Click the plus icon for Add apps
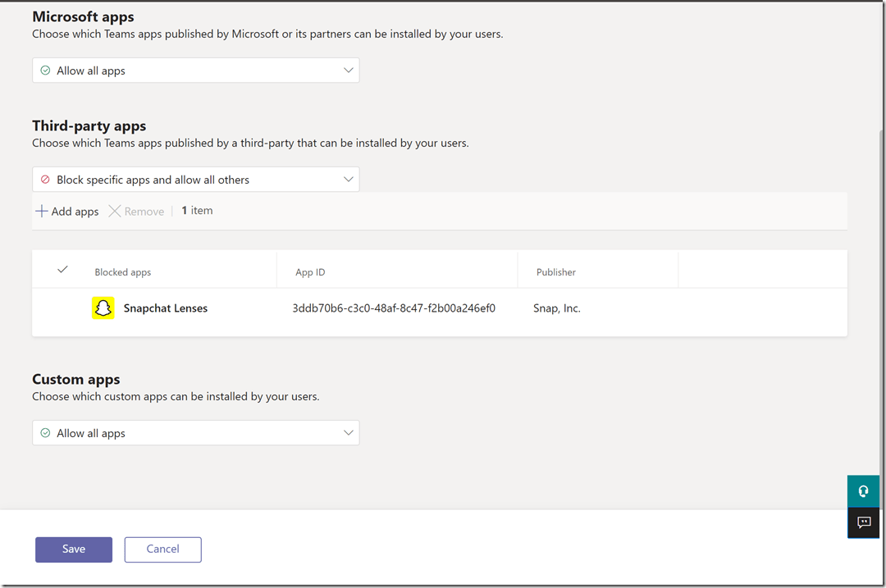 coord(42,211)
